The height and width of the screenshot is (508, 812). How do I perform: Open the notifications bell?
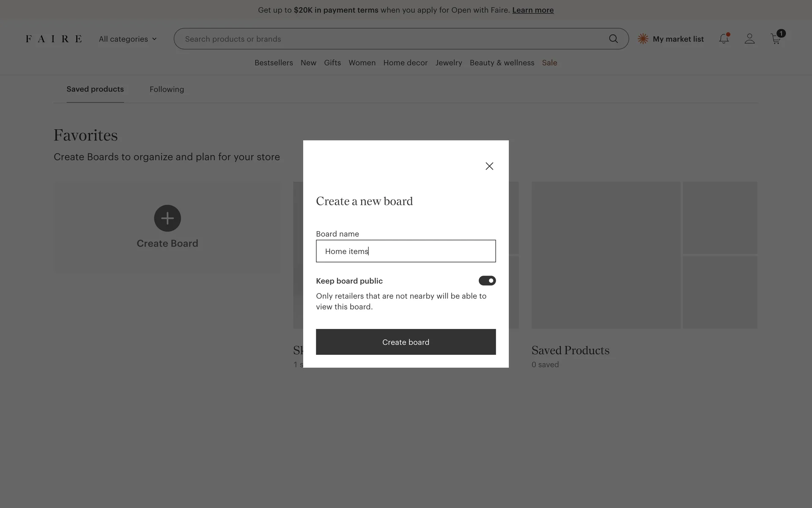[x=724, y=39]
